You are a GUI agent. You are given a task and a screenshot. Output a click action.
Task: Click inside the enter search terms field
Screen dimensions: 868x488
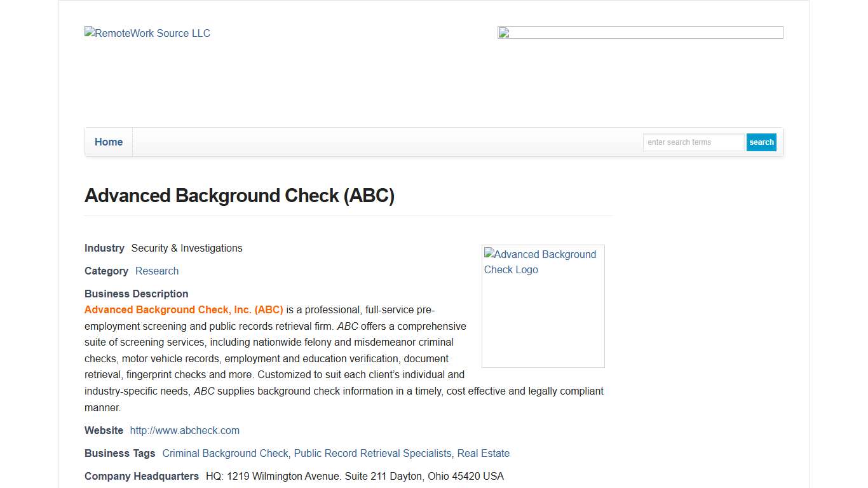(693, 142)
